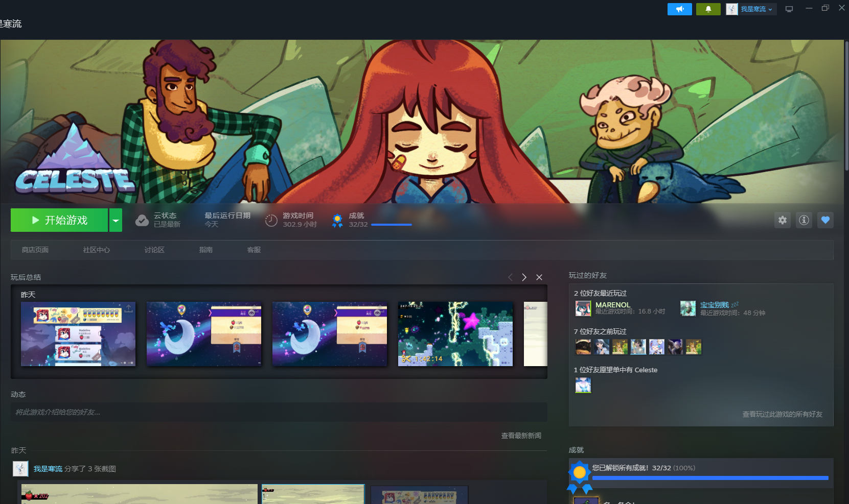Go to next post-game summary page
The height and width of the screenshot is (504, 849).
click(x=524, y=277)
